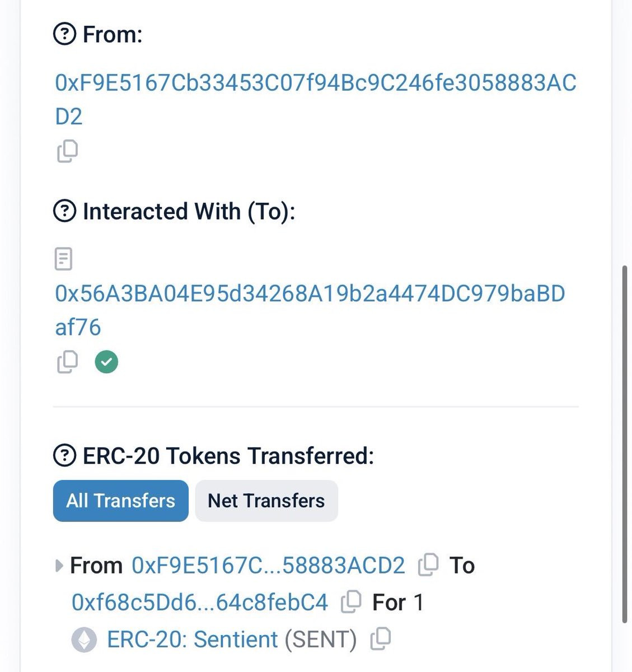Copy transfer sender address 0xF9E5167C...58883ACD2
The height and width of the screenshot is (672, 632).
coord(428,565)
